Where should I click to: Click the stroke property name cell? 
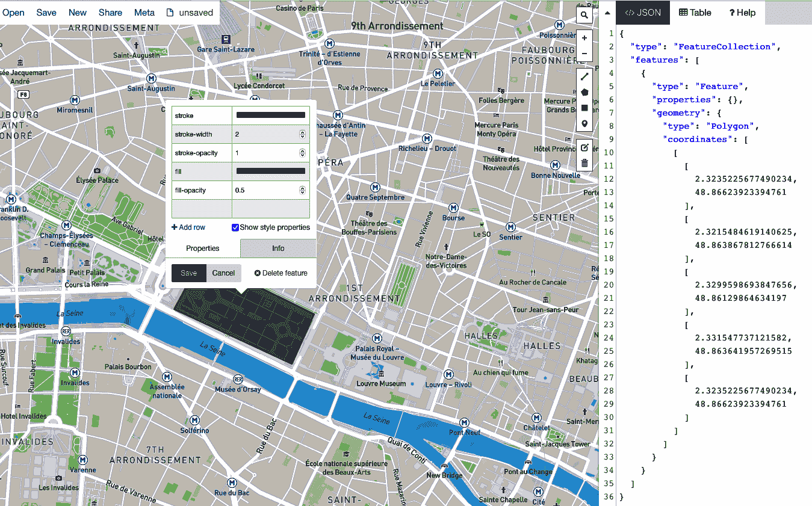pos(202,116)
